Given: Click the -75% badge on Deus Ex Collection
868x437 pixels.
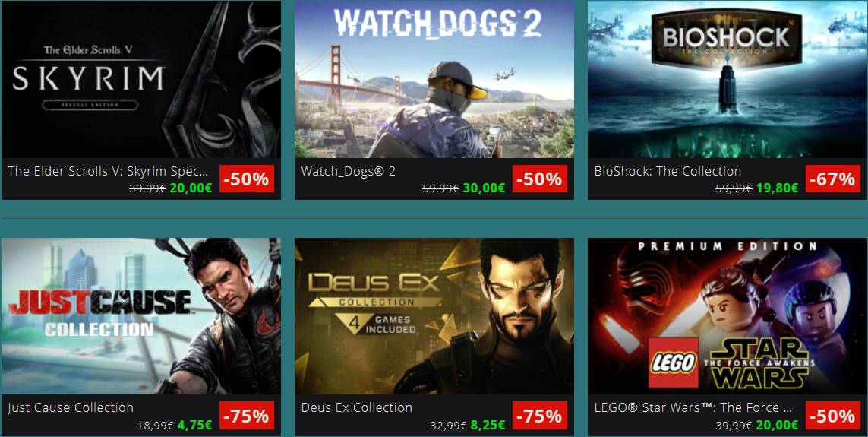Looking at the screenshot, I should 540,415.
